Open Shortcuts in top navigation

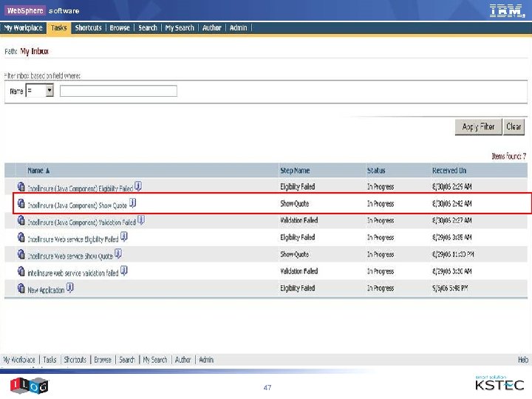88,28
